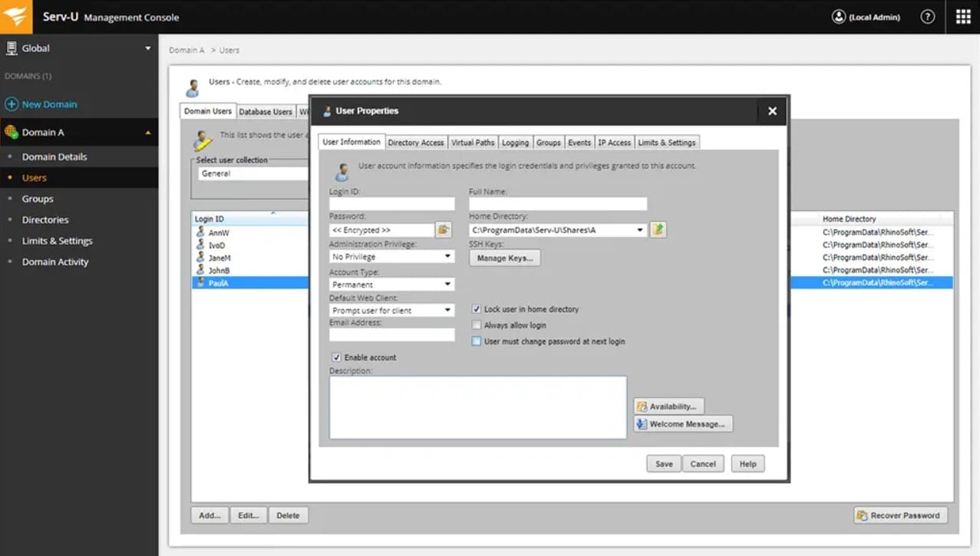Open the Local Admin account menu
The height and width of the screenshot is (556, 980).
point(866,17)
